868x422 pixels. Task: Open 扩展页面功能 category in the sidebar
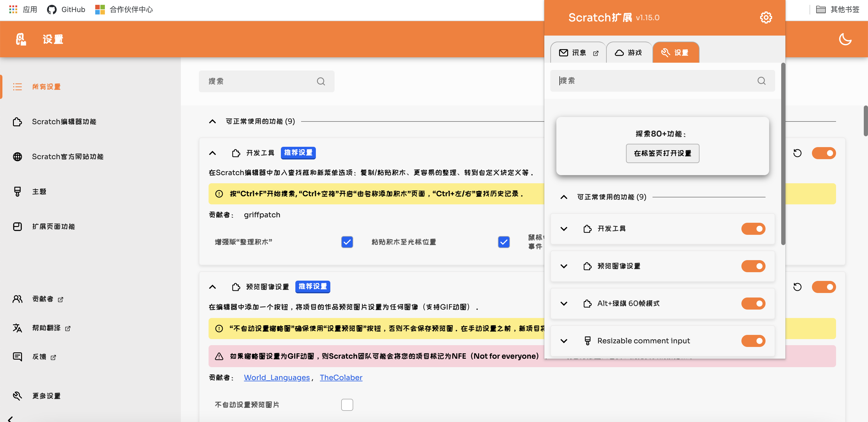(90, 226)
